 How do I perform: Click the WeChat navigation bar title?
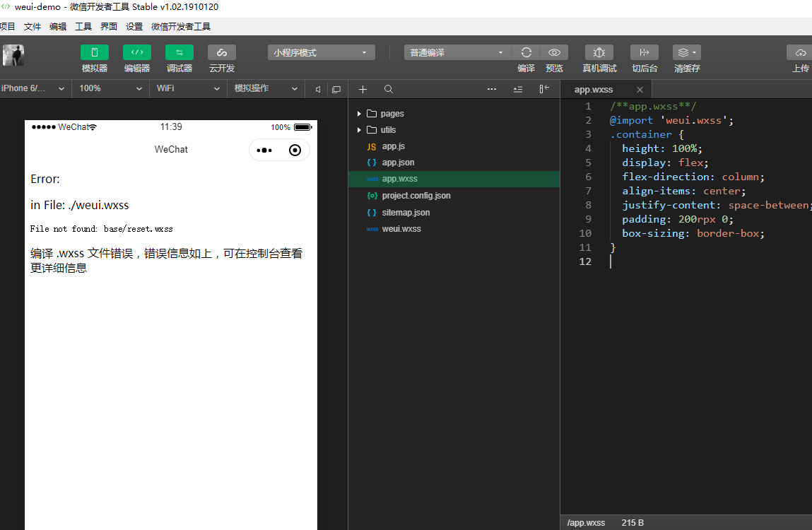click(x=171, y=149)
